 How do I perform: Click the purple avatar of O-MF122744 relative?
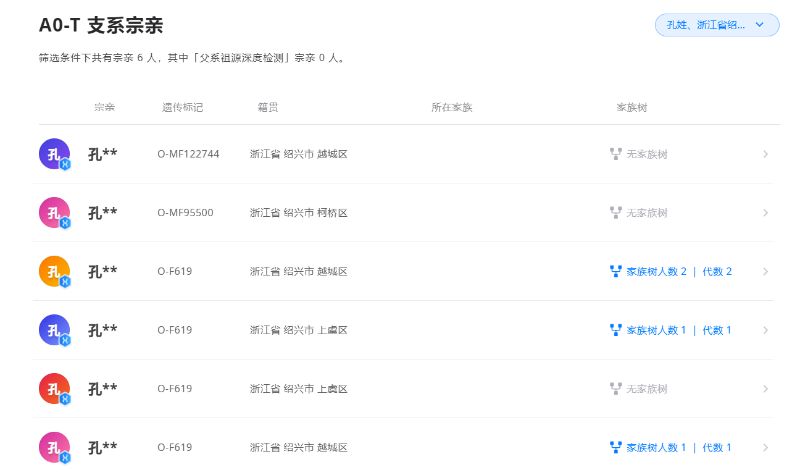(x=55, y=154)
